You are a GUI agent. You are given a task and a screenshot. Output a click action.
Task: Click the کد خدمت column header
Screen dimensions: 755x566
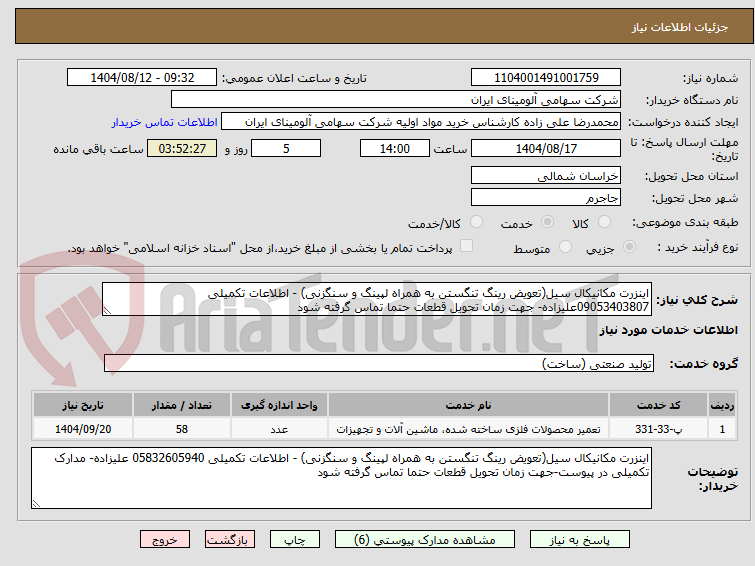(658, 405)
